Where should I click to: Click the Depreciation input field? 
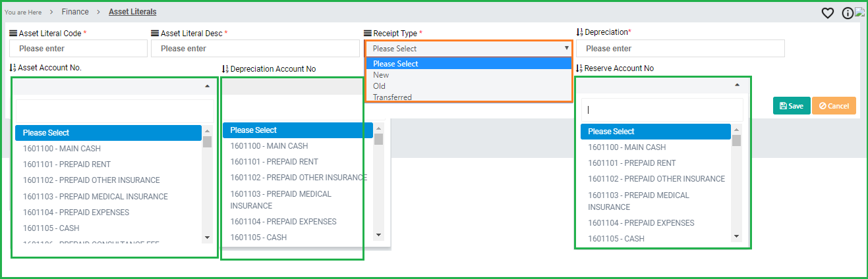[680, 49]
